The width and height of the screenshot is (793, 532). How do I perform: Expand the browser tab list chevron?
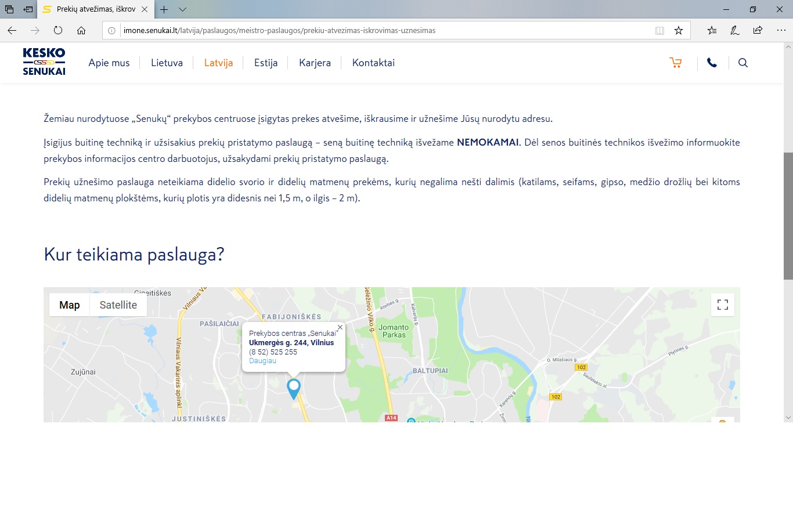coord(182,9)
